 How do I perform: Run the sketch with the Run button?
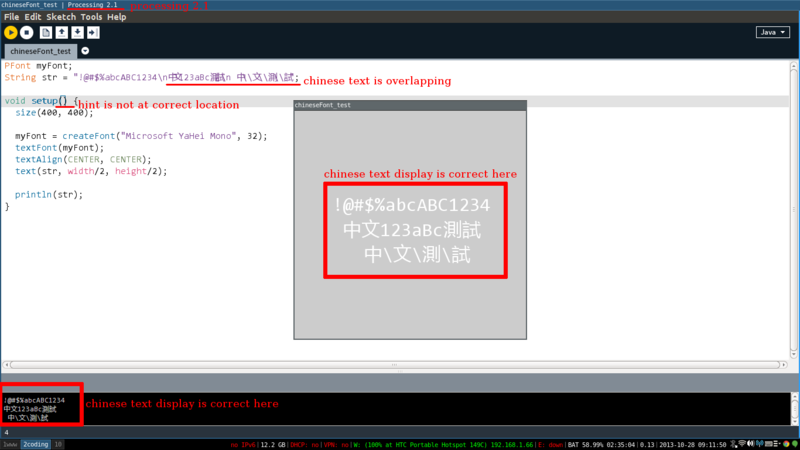pyautogui.click(x=11, y=33)
